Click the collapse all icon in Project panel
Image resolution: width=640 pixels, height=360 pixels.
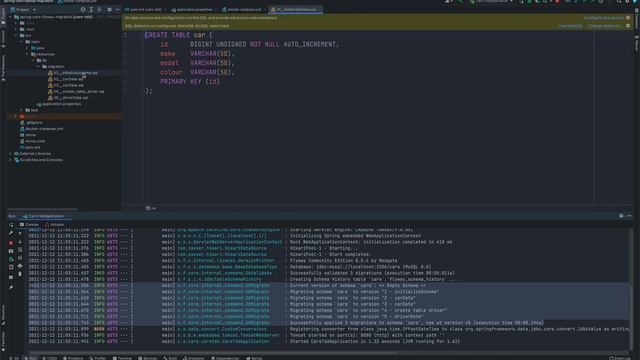[x=99, y=9]
